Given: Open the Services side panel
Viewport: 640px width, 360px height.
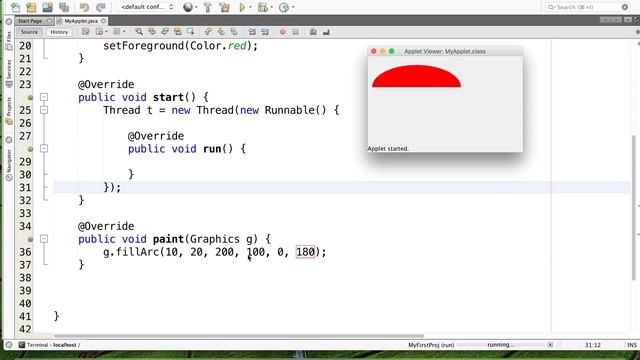Looking at the screenshot, I should pos(9,73).
